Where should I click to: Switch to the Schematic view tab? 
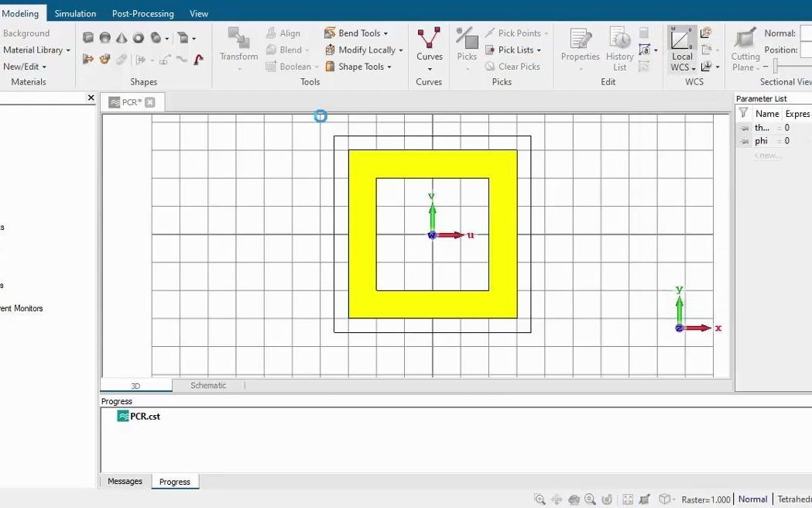click(208, 386)
